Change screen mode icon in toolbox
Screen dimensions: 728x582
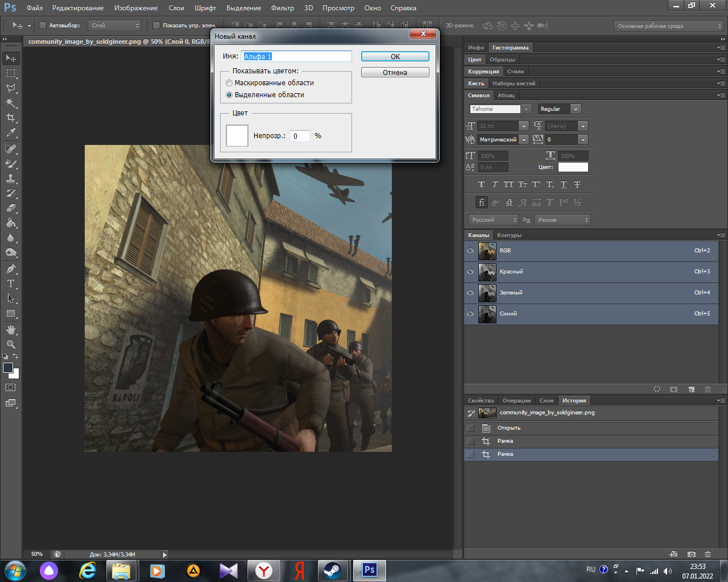pyautogui.click(x=11, y=403)
